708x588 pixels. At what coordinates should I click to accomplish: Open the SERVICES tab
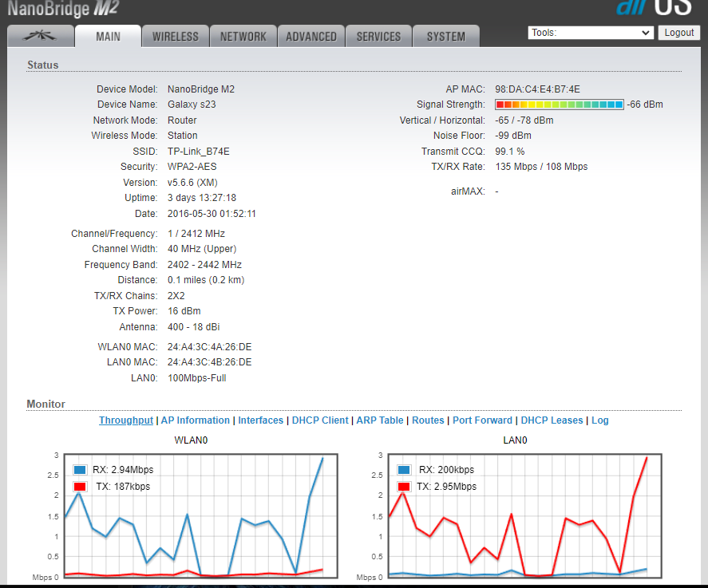pos(379,36)
